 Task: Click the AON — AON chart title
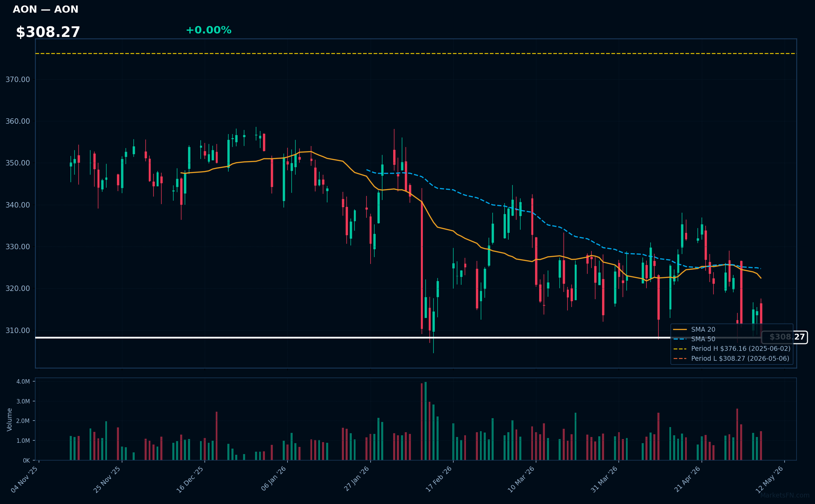45,9
